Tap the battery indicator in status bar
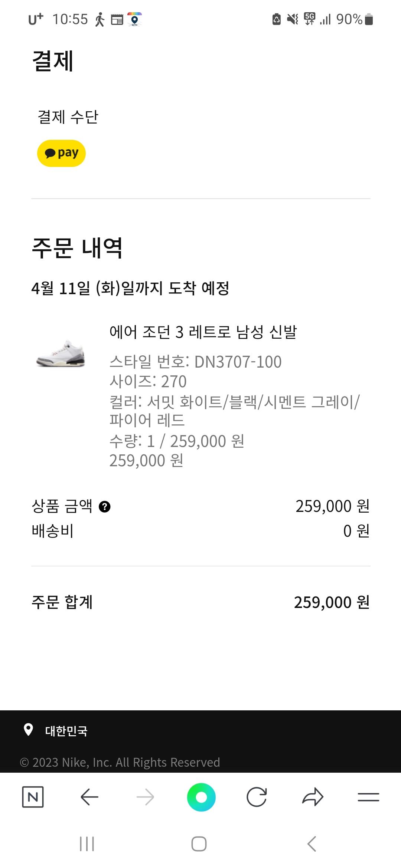The height and width of the screenshot is (868, 401). [369, 19]
